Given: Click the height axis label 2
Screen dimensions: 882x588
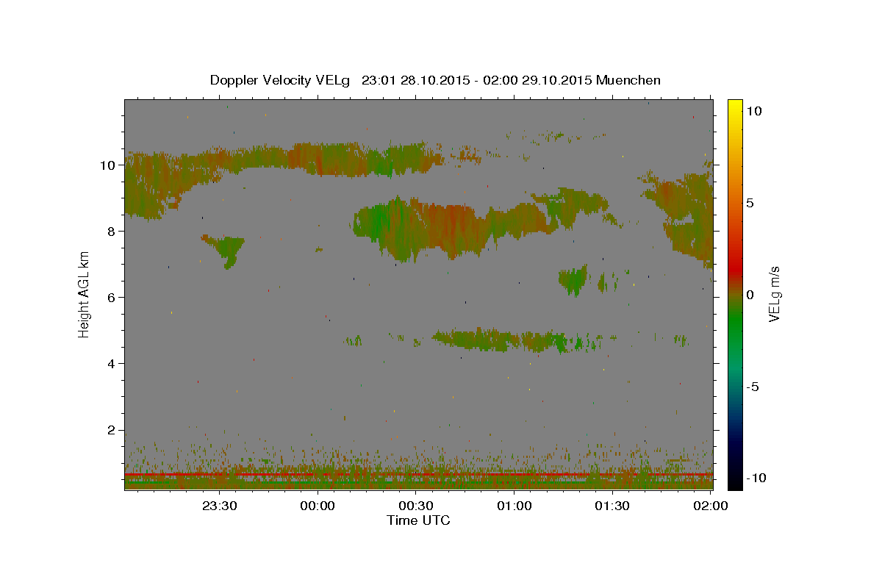Looking at the screenshot, I should tap(112, 430).
